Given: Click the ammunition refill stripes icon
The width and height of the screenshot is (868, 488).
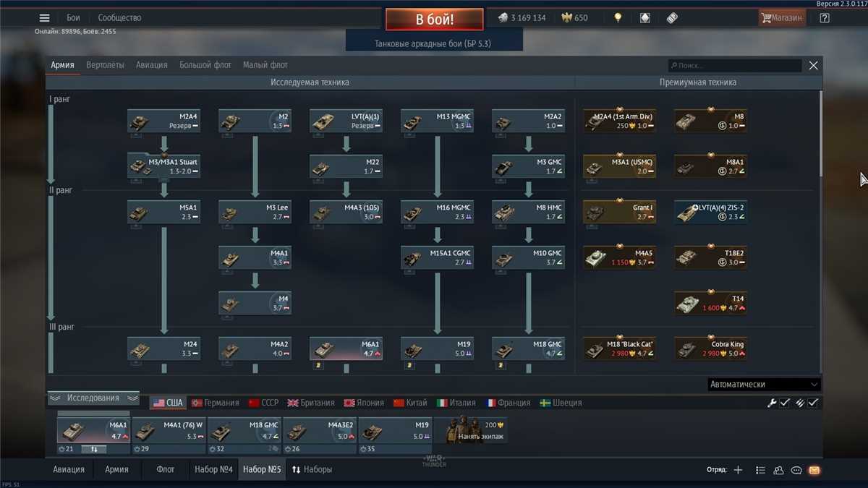Looking at the screenshot, I should click(800, 403).
